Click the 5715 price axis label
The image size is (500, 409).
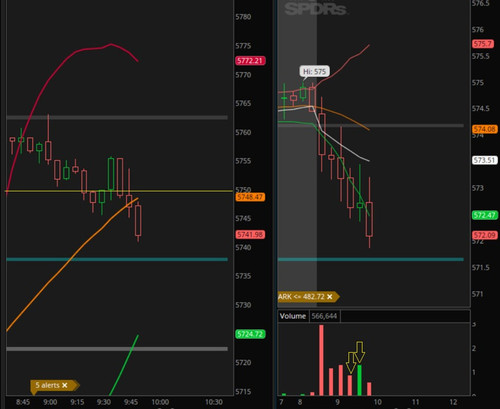coord(243,392)
